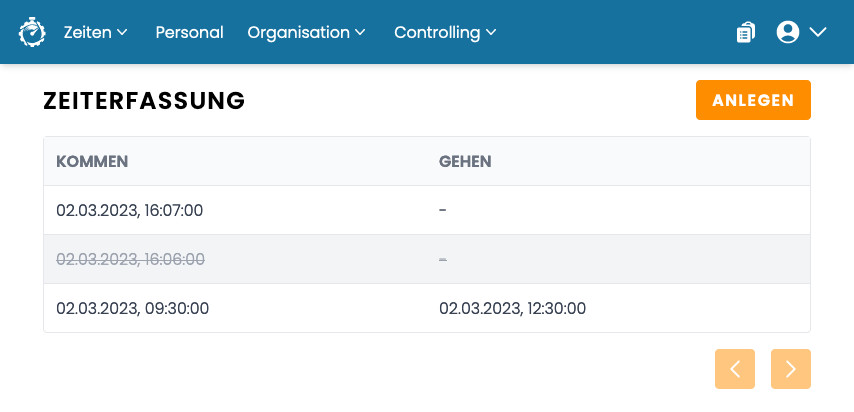Click the ZEITERFASSUNG page heading
854x412 pixels.
click(x=144, y=101)
